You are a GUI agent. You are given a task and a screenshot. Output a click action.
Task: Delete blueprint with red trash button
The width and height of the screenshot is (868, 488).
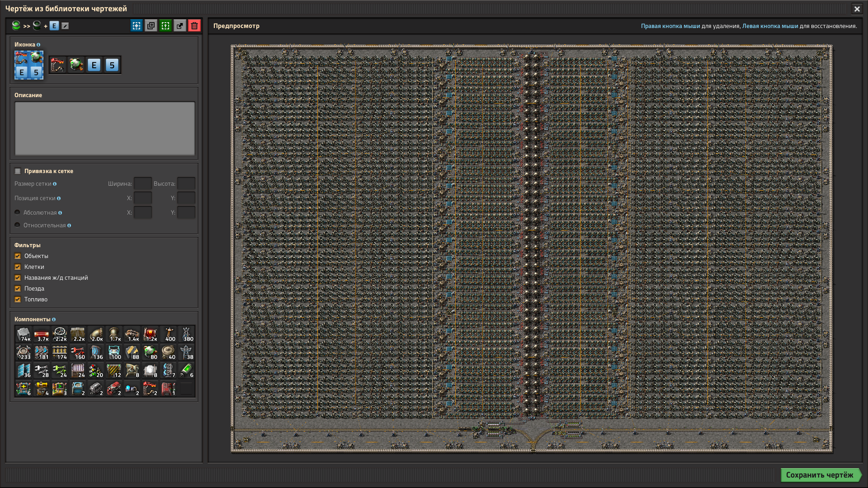click(x=194, y=26)
